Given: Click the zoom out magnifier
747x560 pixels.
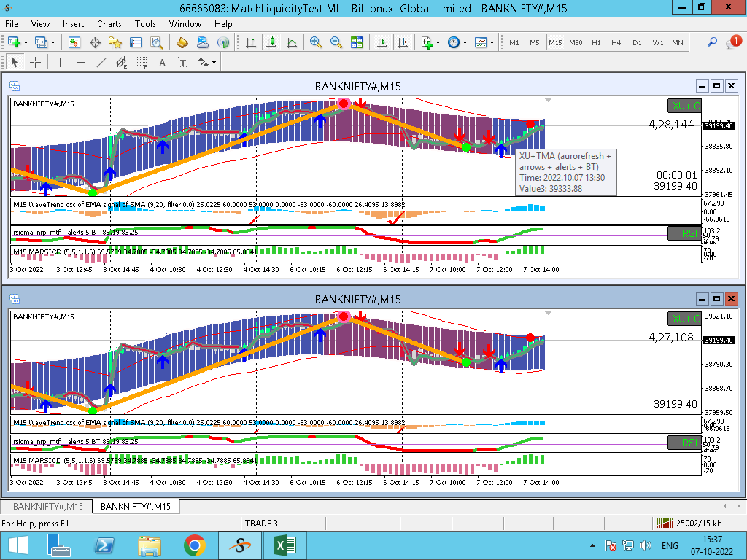Looking at the screenshot, I should (x=336, y=42).
